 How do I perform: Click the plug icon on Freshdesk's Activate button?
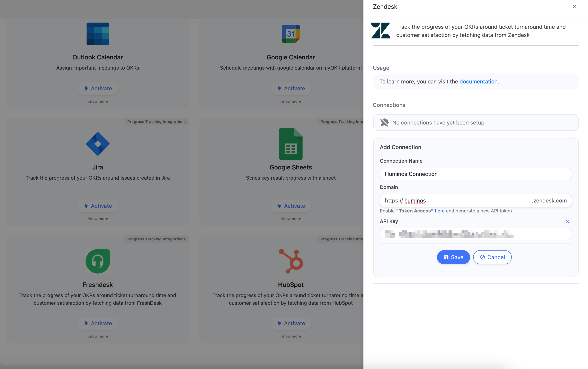(86, 323)
